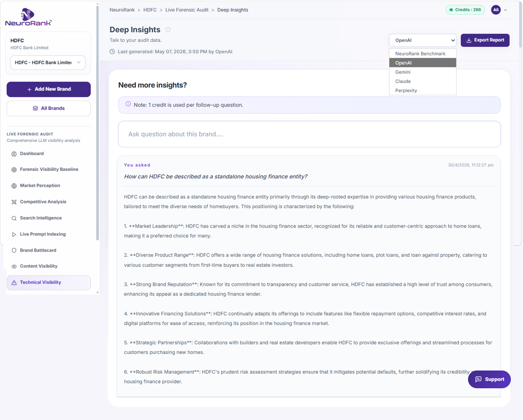Viewport: 523px width, 420px height.
Task: Click the Live Prompt Indexing play icon
Action: pyautogui.click(x=14, y=234)
